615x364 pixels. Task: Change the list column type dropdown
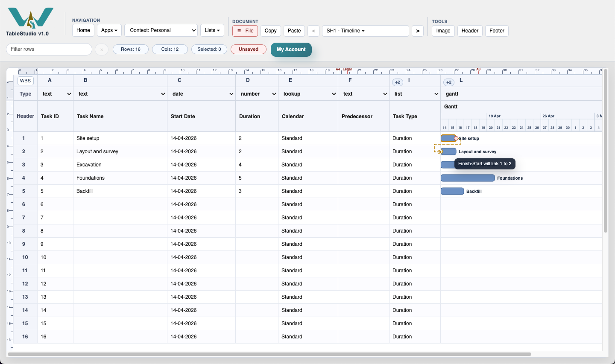(415, 94)
